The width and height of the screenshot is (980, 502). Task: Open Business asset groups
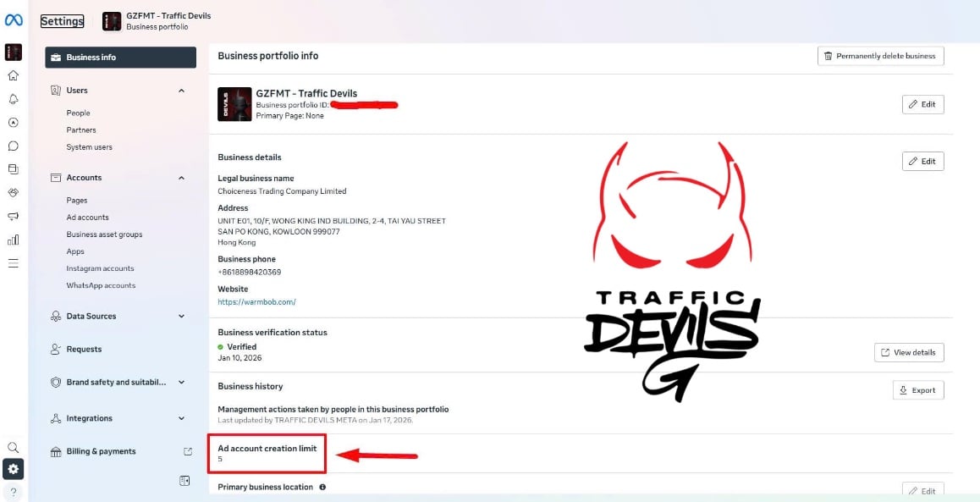coord(104,234)
